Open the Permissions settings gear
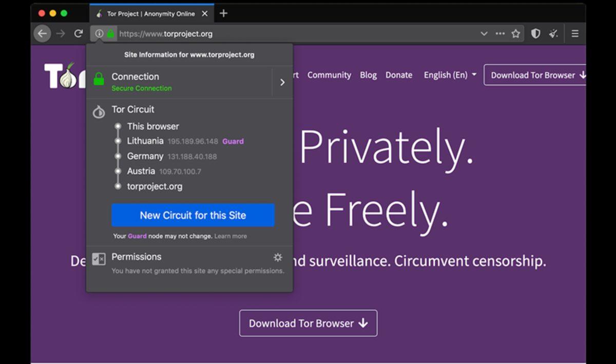Viewport: 616px width, 364px height. pyautogui.click(x=278, y=257)
